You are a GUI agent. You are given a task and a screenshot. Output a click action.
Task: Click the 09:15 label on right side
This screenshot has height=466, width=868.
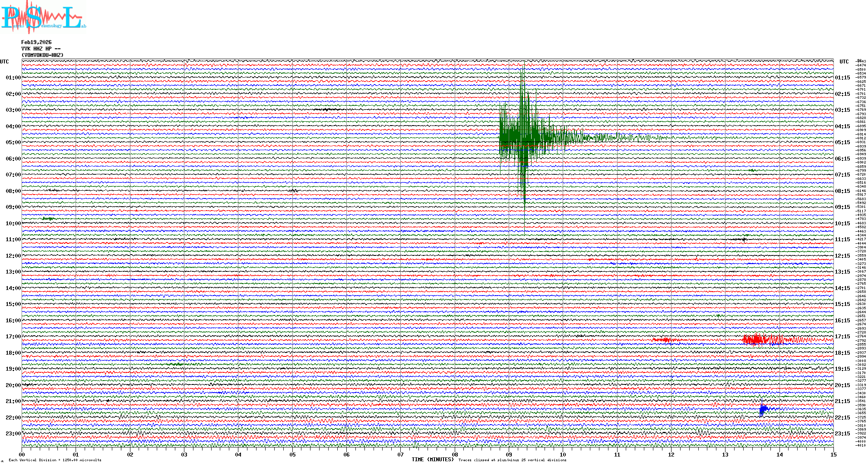click(843, 207)
